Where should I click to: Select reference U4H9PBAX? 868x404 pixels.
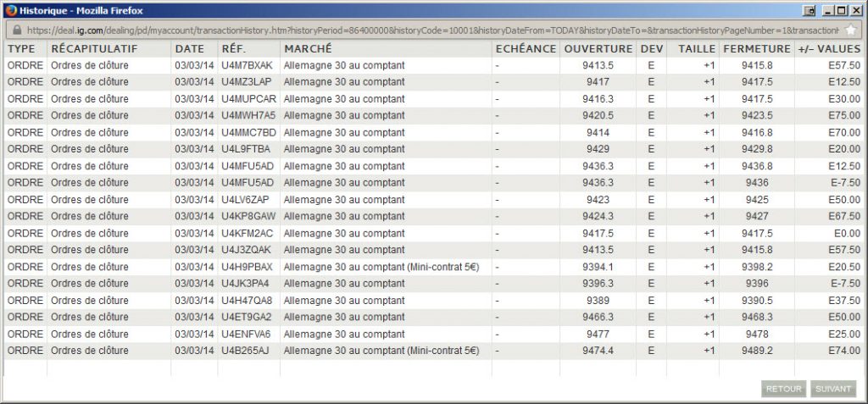[x=247, y=268]
